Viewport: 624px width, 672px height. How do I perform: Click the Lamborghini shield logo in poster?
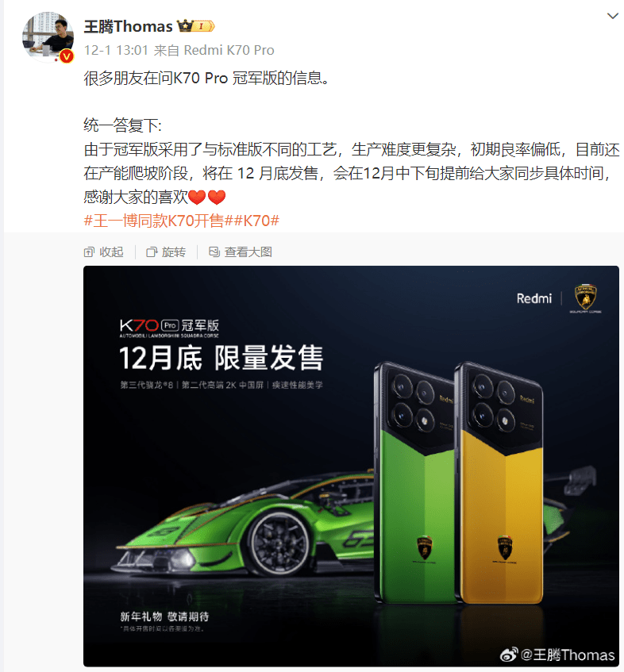(x=585, y=297)
